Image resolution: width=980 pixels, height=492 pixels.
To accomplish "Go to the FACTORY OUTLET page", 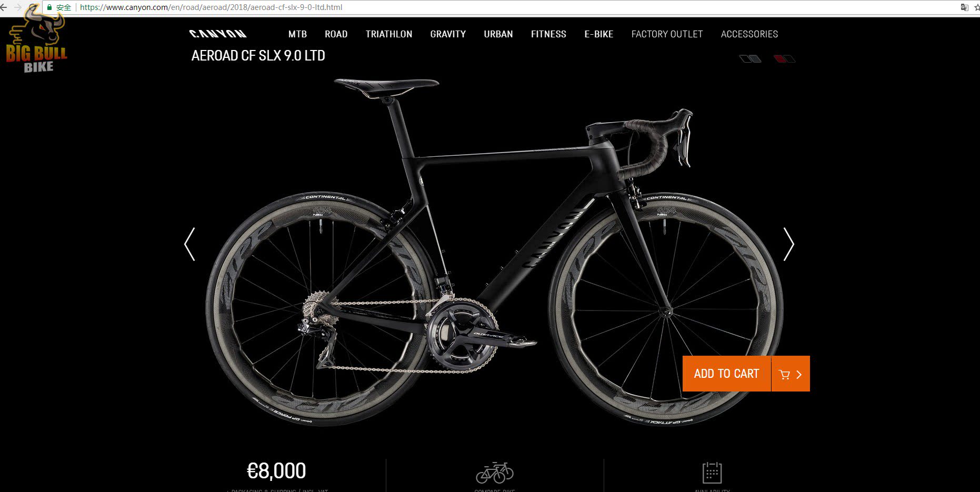I will 667,34.
